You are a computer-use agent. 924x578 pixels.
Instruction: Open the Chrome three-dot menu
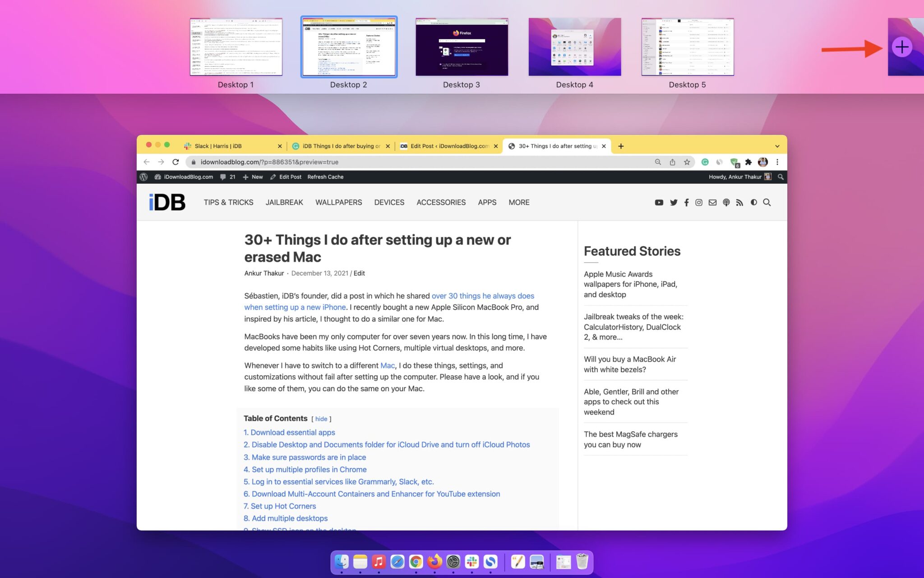click(x=777, y=162)
